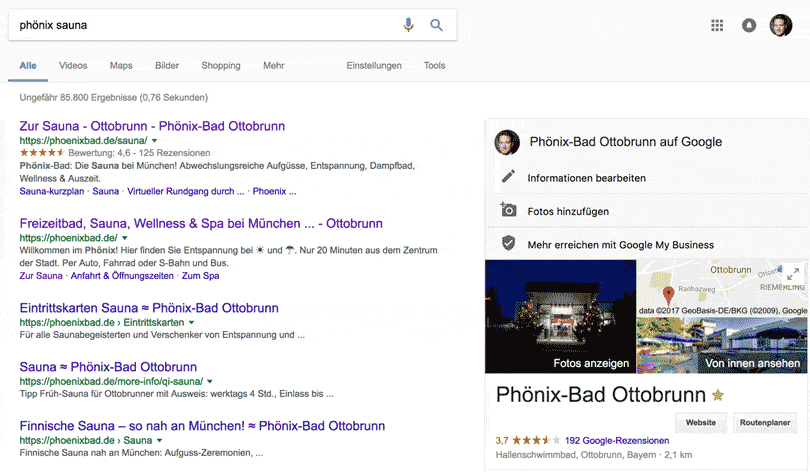The image size is (810, 472).
Task: Click Fotos hinzufügen
Action: [x=568, y=211]
